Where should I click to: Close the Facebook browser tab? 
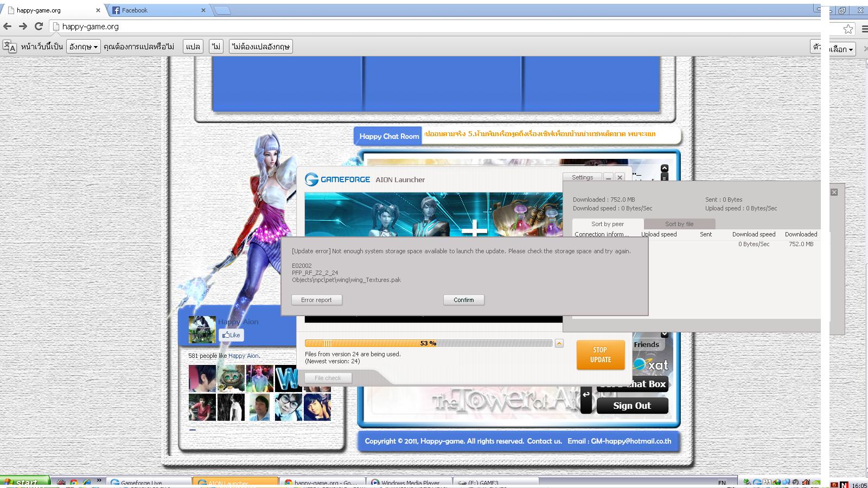(x=203, y=10)
